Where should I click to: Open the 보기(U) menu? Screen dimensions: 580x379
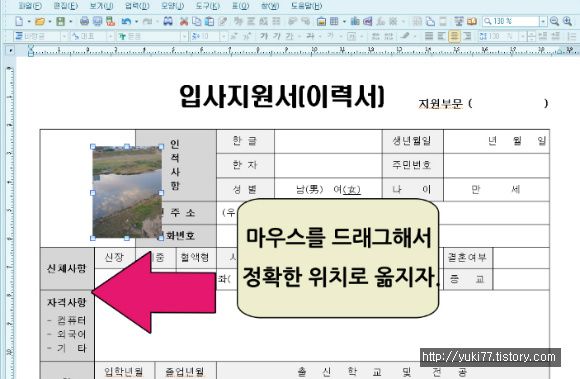point(101,6)
